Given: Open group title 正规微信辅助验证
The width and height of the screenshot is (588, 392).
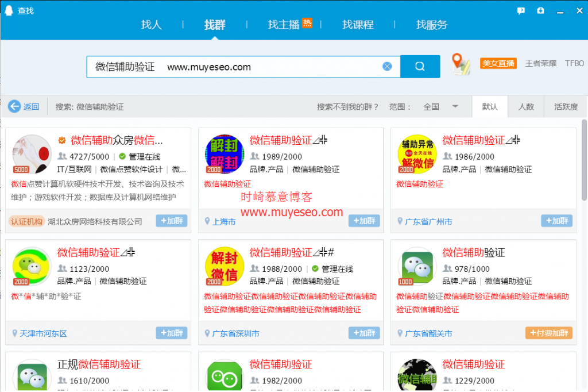Looking at the screenshot, I should tap(99, 364).
